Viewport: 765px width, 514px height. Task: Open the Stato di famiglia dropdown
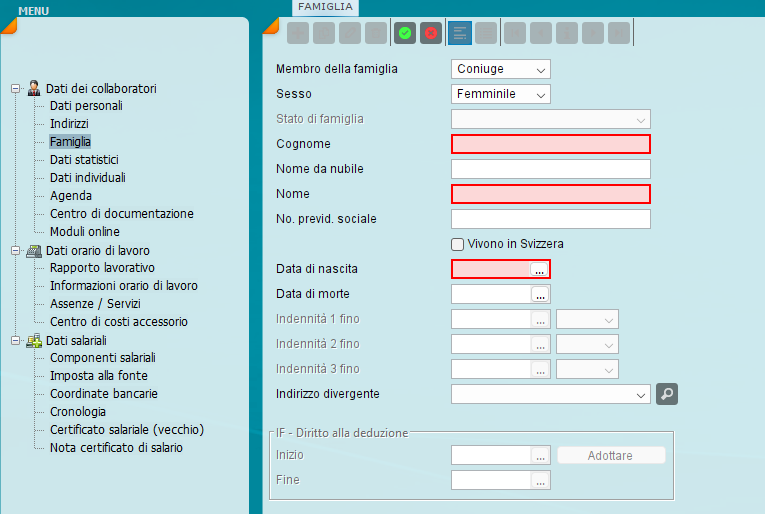[551, 119]
